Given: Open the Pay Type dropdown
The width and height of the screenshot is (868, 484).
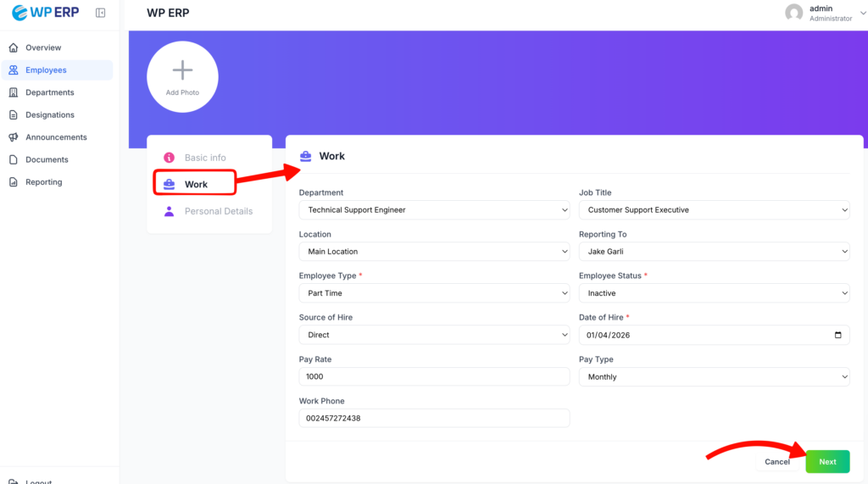Looking at the screenshot, I should point(714,376).
